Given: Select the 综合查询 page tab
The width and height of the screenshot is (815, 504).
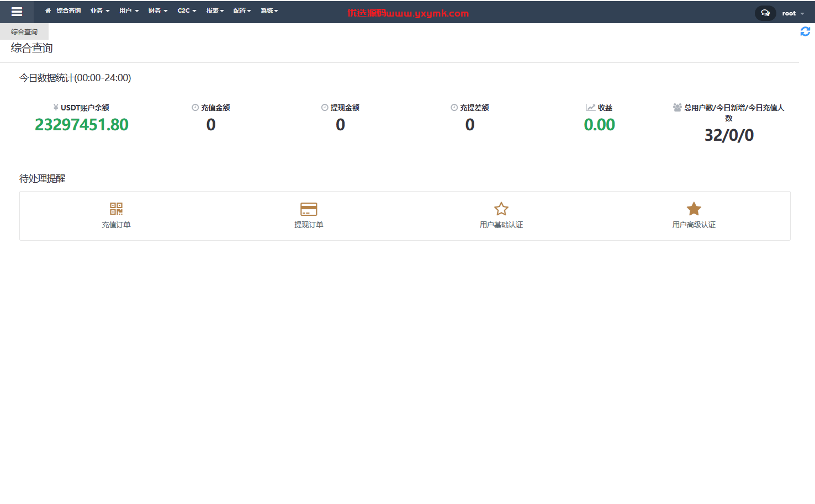Looking at the screenshot, I should [24, 31].
